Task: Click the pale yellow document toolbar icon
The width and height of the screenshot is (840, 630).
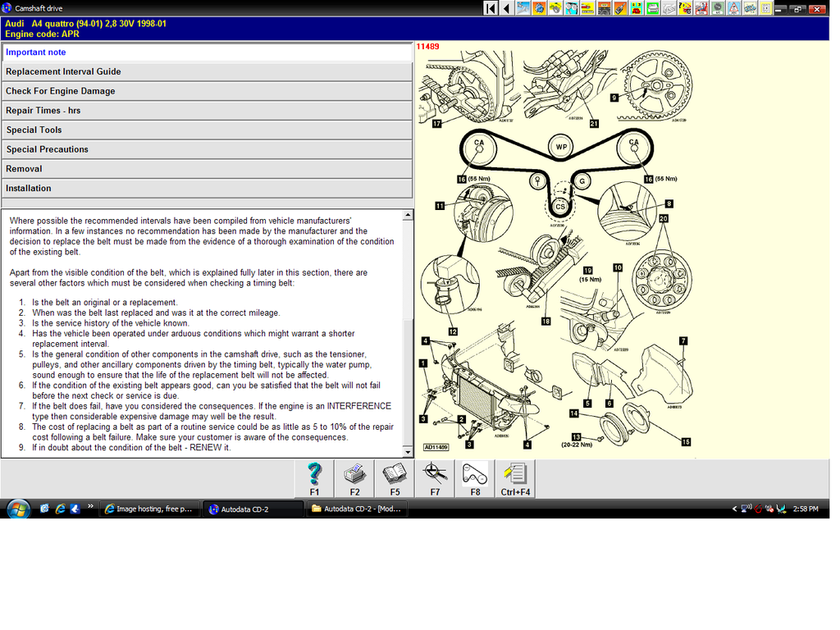Action: click(x=766, y=8)
